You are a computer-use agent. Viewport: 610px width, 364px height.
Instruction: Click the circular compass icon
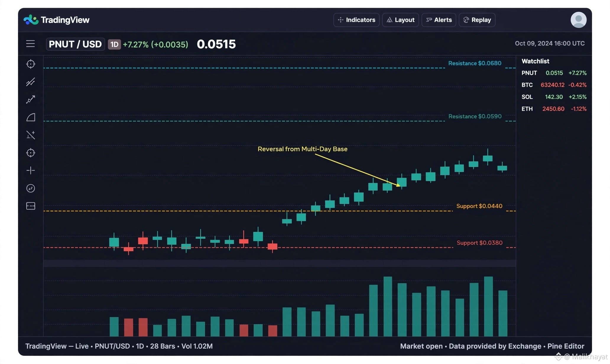coord(31,188)
